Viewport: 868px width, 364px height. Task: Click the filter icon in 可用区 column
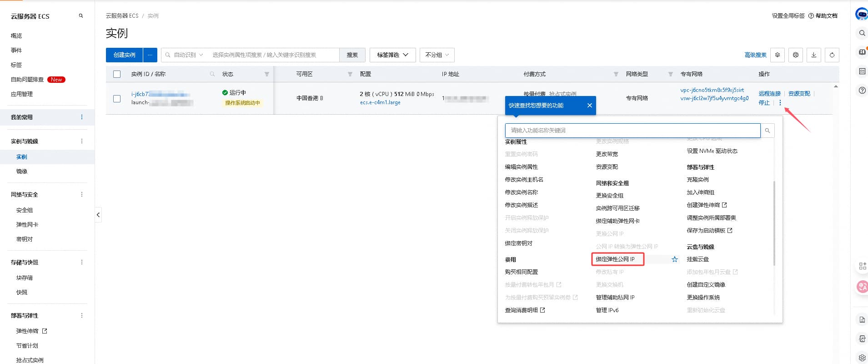tap(350, 74)
